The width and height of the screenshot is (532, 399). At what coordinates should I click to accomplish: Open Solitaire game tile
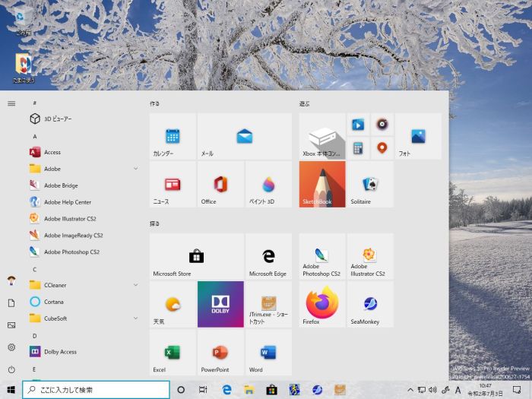pos(370,184)
